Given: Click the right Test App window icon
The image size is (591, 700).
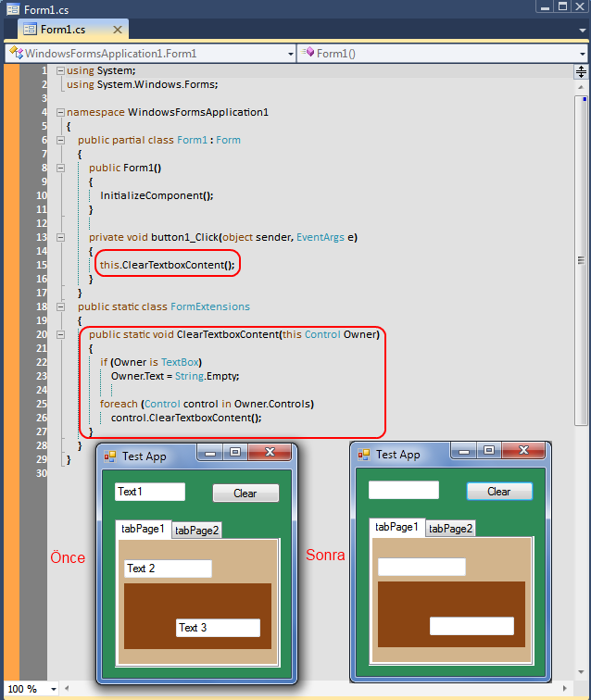Looking at the screenshot, I should (x=364, y=454).
